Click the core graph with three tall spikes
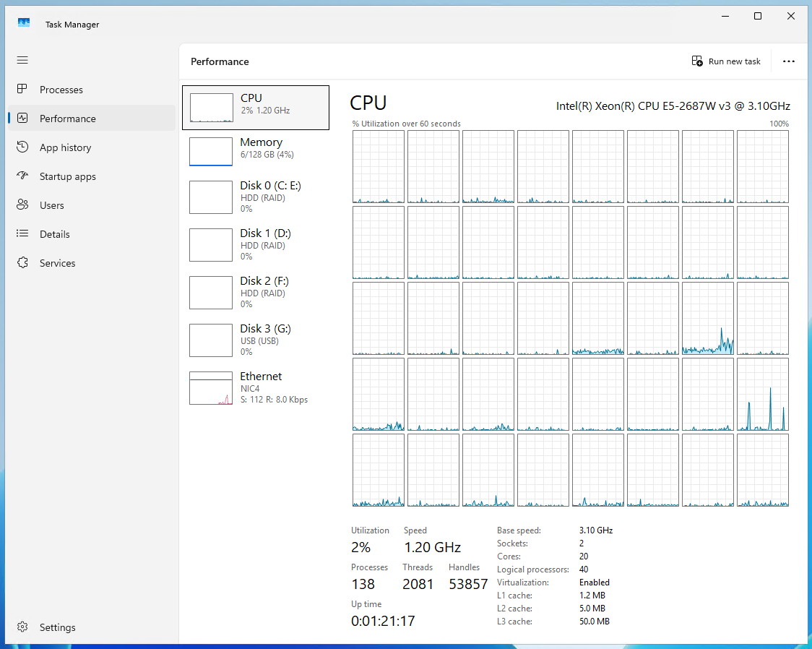This screenshot has height=649, width=812. [x=763, y=394]
